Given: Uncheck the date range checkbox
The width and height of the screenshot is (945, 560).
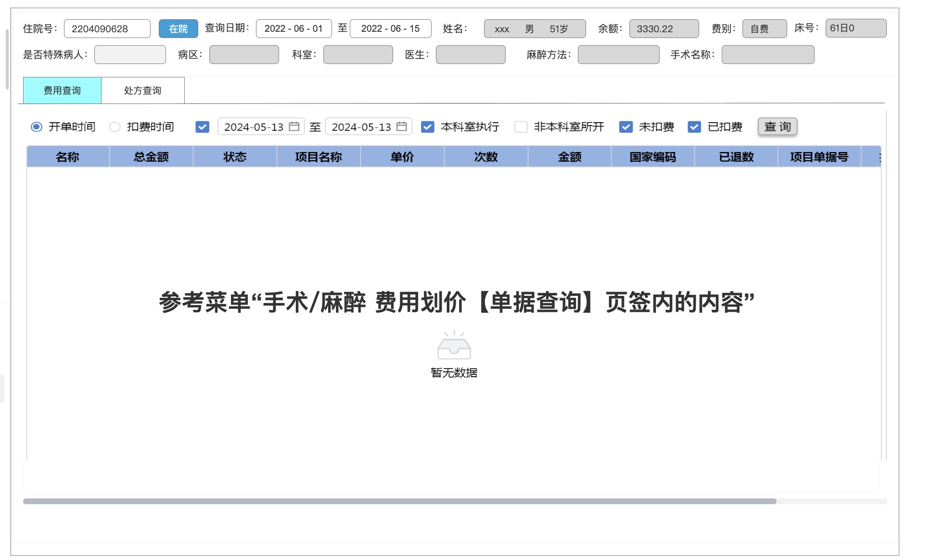Looking at the screenshot, I should coord(203,127).
